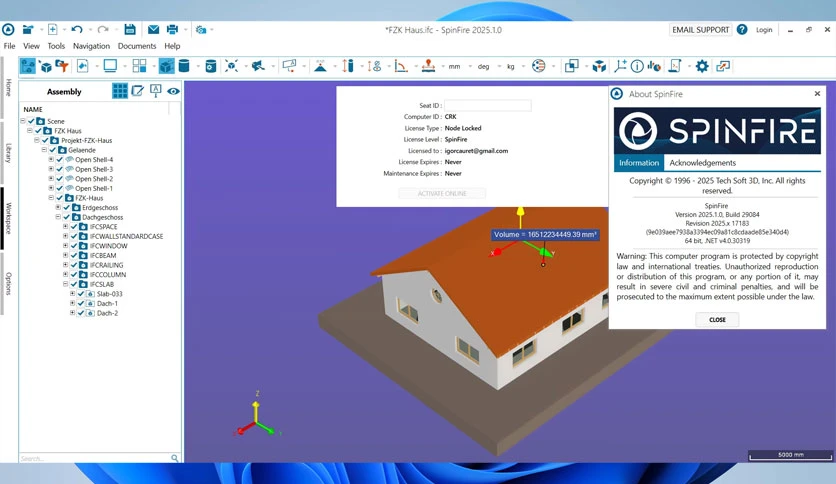Screen dimensions: 836x484
Task: Click the Login link
Action: click(x=763, y=30)
